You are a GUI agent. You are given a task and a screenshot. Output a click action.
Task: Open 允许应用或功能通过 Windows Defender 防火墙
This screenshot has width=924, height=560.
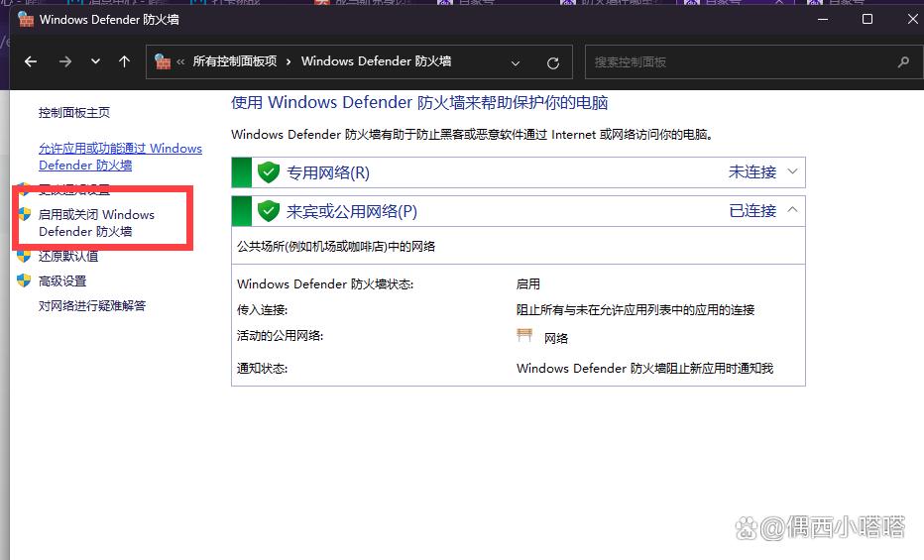tap(120, 157)
